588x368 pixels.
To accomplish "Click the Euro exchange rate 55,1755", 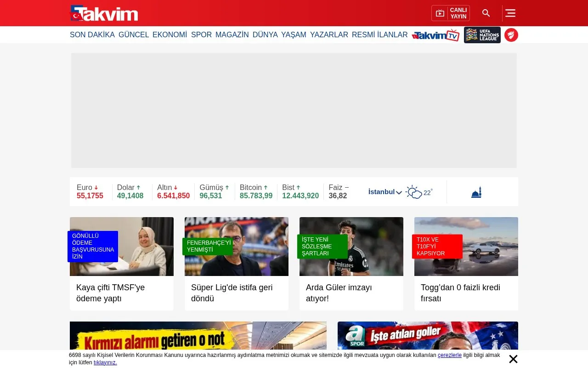I will click(x=90, y=192).
